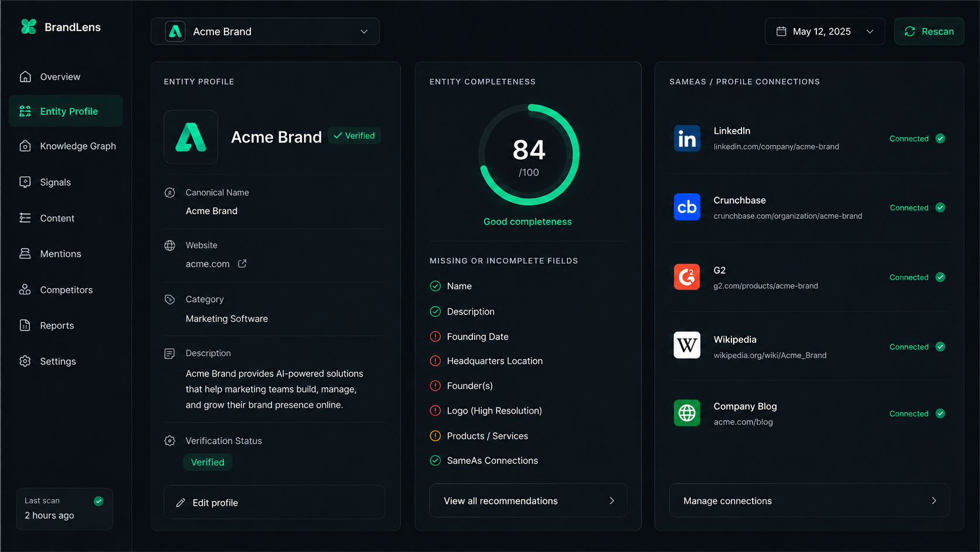Click the Category tag icon
This screenshot has width=980, height=552.
[x=170, y=300]
